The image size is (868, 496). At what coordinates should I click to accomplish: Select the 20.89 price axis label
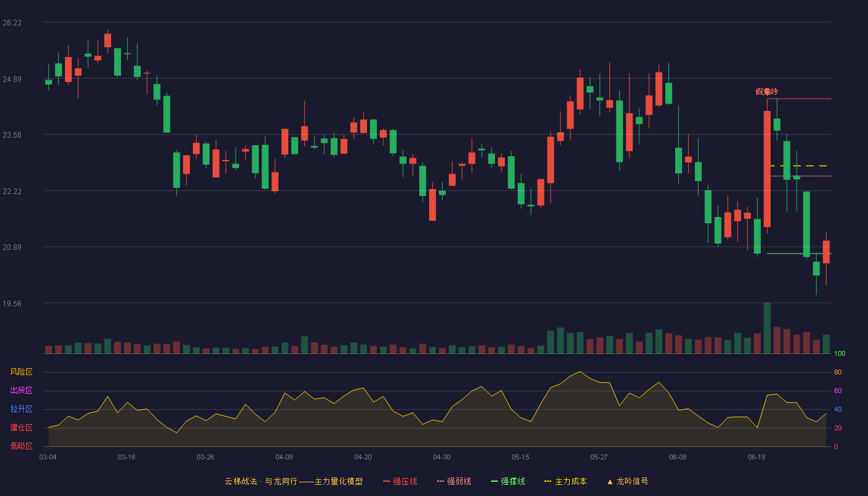(x=12, y=247)
